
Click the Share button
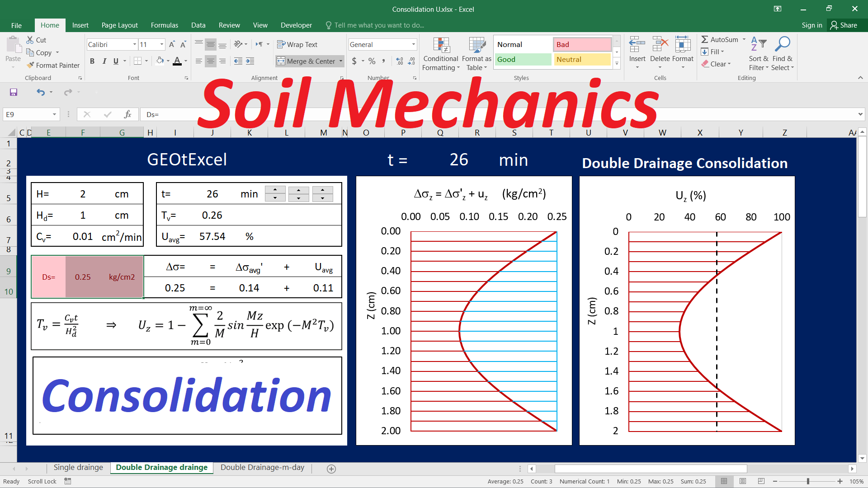pyautogui.click(x=844, y=25)
